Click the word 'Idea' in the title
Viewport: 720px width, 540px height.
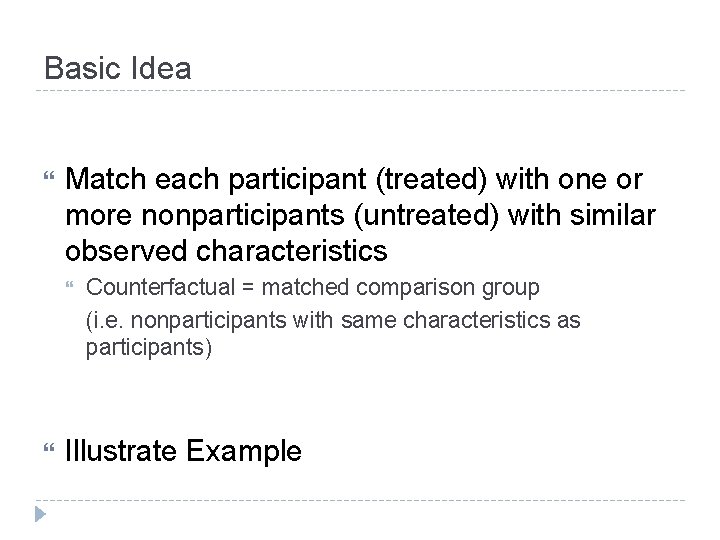[162, 69]
